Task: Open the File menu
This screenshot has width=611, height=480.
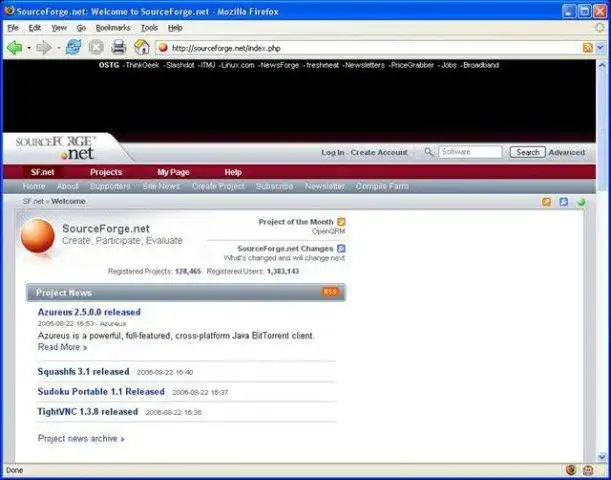Action: tap(12, 28)
